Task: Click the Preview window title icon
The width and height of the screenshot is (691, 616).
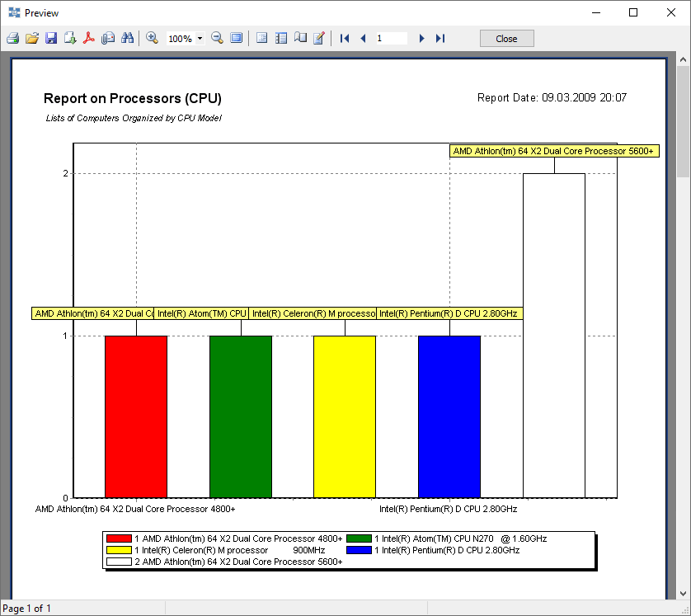Action: tap(14, 12)
